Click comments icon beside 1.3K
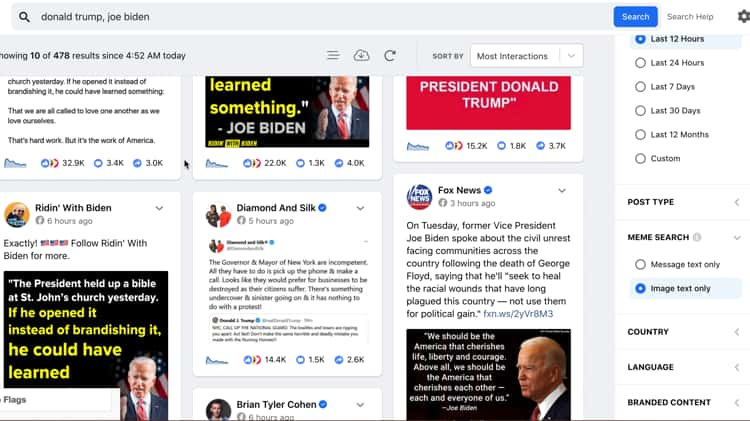The image size is (750, 421). click(x=300, y=163)
